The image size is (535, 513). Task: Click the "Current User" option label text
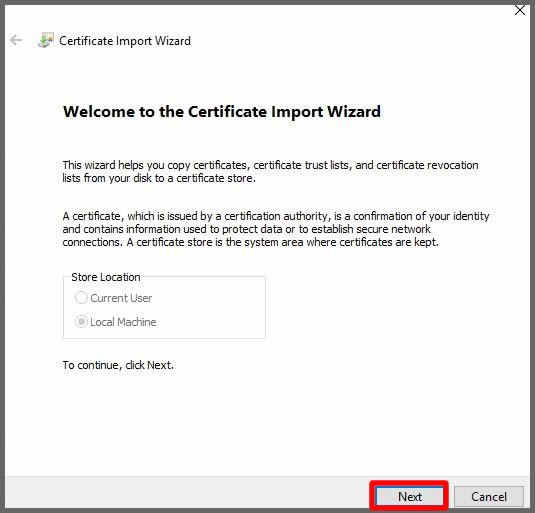[121, 298]
